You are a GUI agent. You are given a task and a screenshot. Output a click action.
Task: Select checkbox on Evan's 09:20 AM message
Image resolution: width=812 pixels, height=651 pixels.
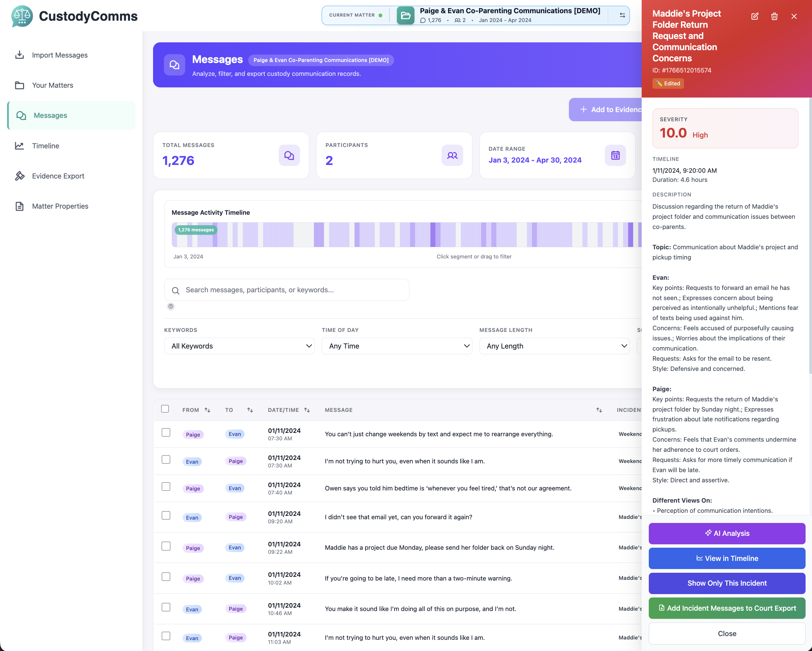[166, 516]
